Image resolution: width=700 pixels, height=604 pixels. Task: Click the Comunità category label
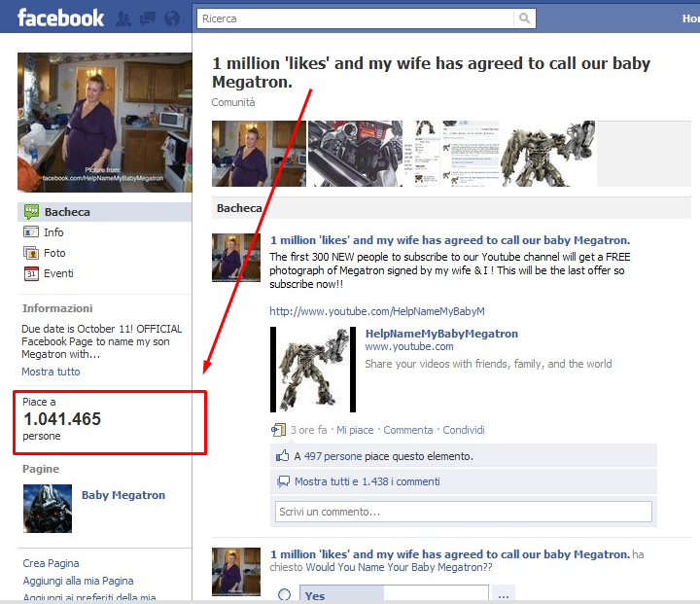tap(233, 102)
